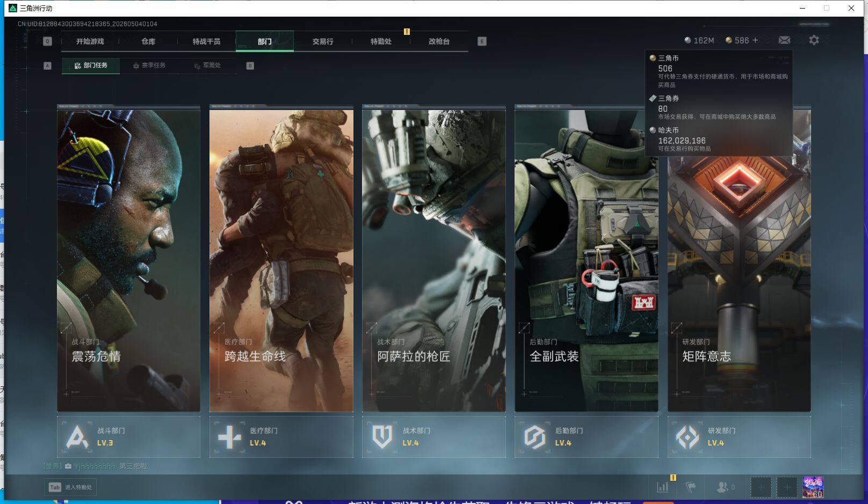Click the A key hint icon
Screen dimensions: 868x504
click(x=47, y=65)
